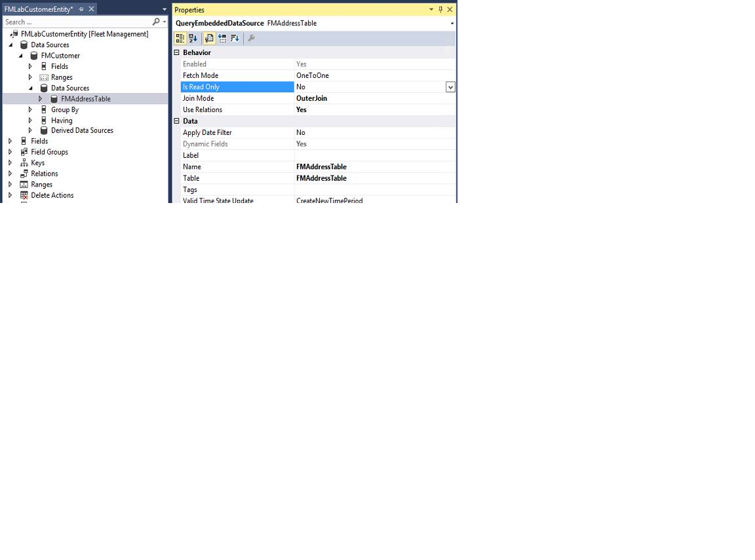
Task: Switch Properties to Categorized view
Action: 180,38
